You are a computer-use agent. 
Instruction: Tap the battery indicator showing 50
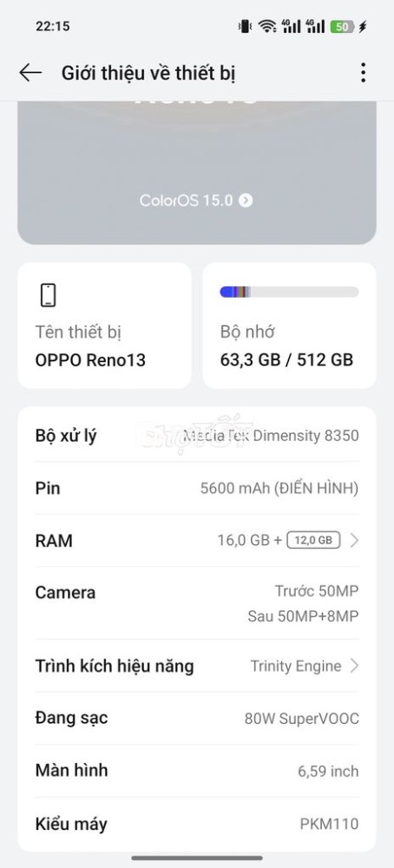point(342,26)
